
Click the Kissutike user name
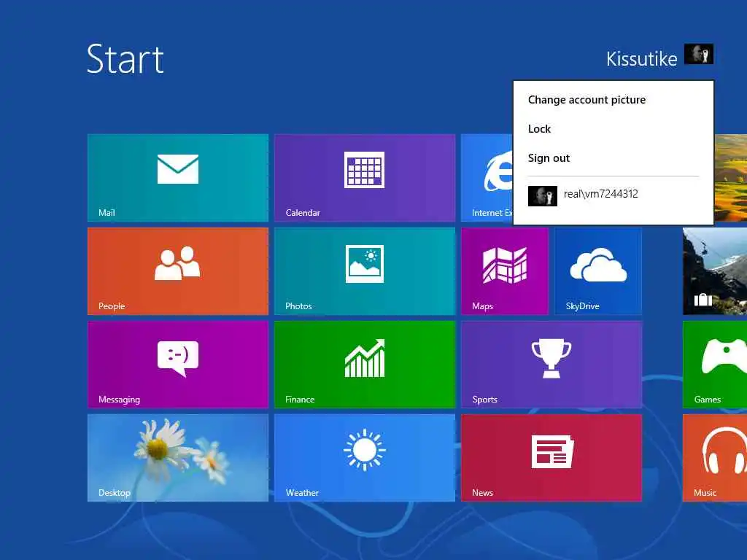pyautogui.click(x=641, y=58)
